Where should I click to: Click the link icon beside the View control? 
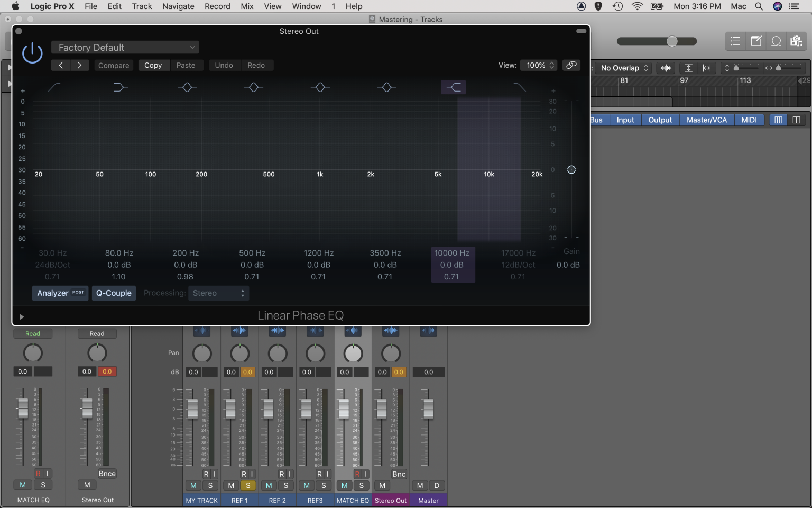coord(571,65)
